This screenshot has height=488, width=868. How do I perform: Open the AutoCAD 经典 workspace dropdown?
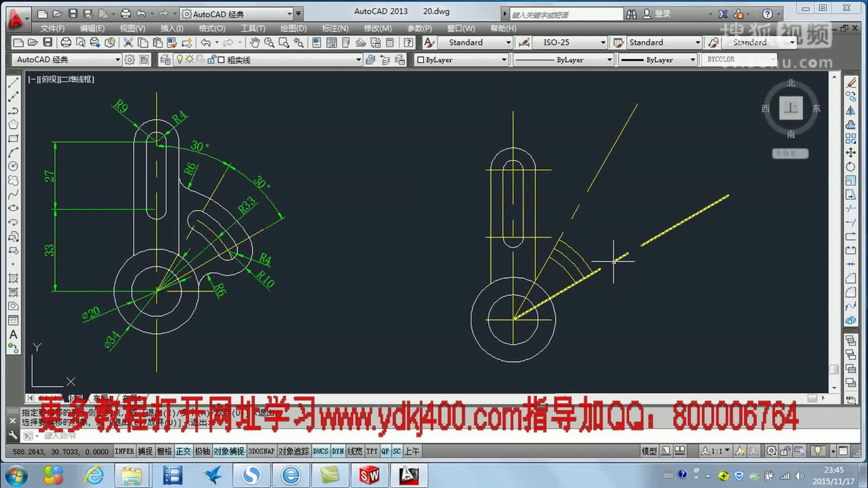[291, 14]
